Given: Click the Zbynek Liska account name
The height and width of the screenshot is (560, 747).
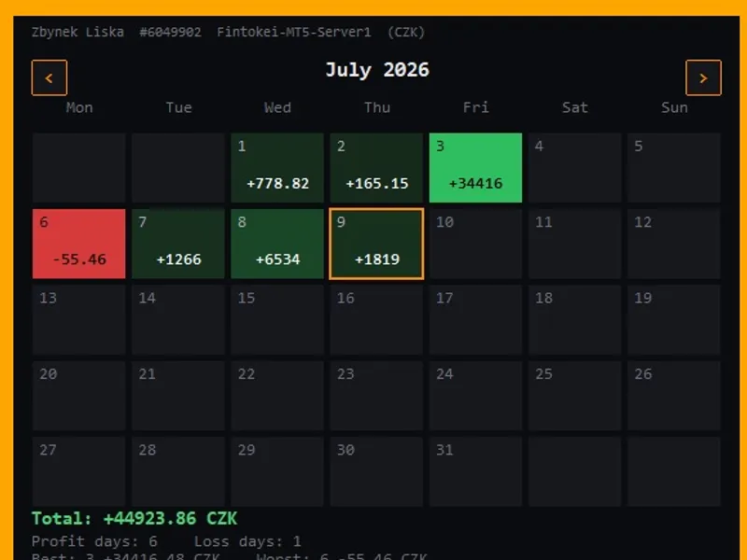Looking at the screenshot, I should [78, 33].
